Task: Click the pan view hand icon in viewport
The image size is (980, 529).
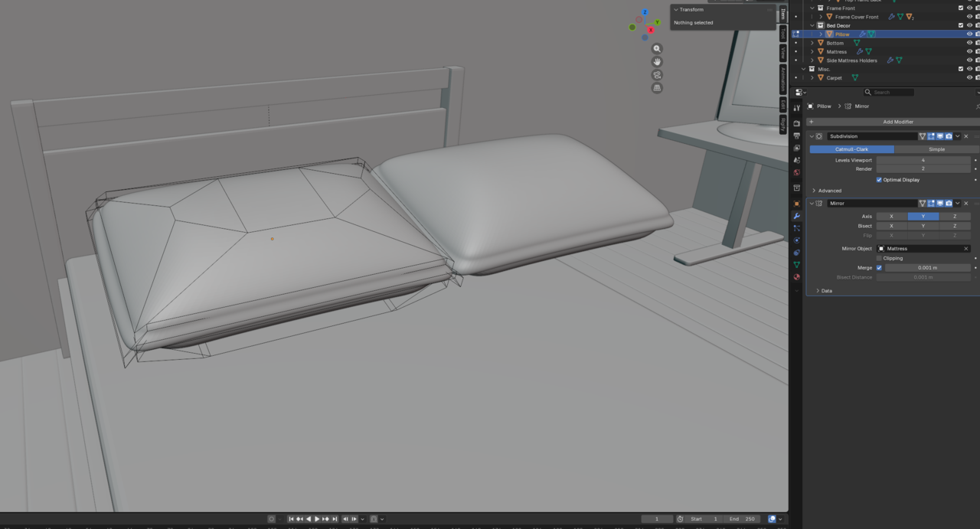Action: click(657, 62)
